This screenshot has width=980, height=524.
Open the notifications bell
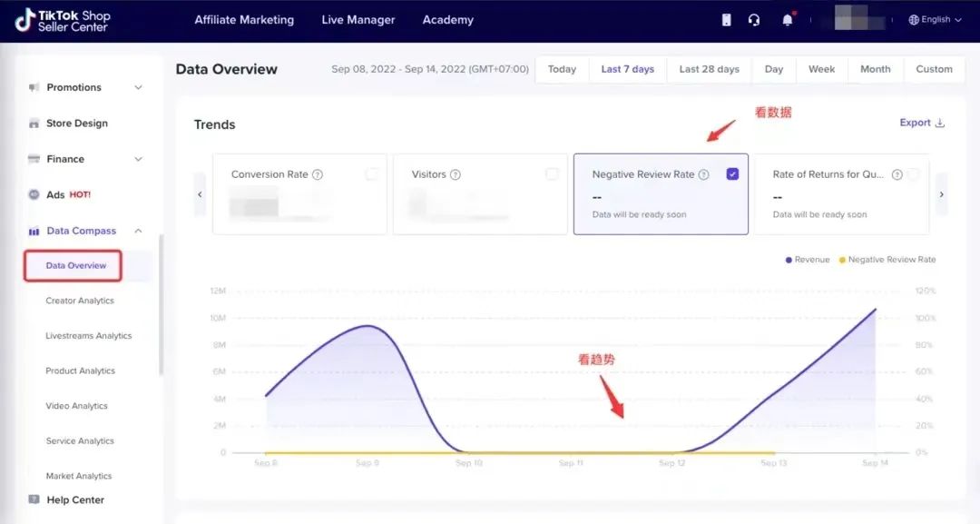click(787, 20)
